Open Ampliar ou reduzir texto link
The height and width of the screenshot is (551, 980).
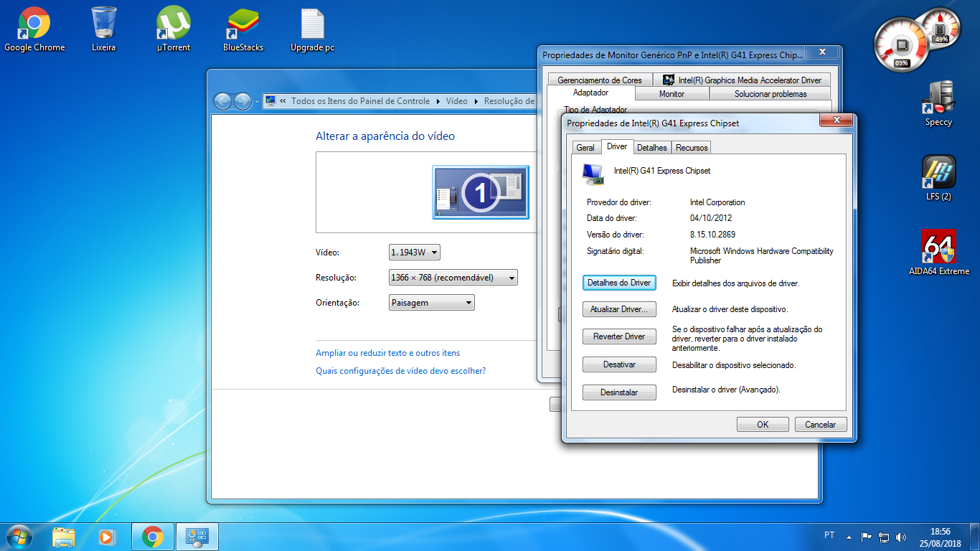[388, 353]
